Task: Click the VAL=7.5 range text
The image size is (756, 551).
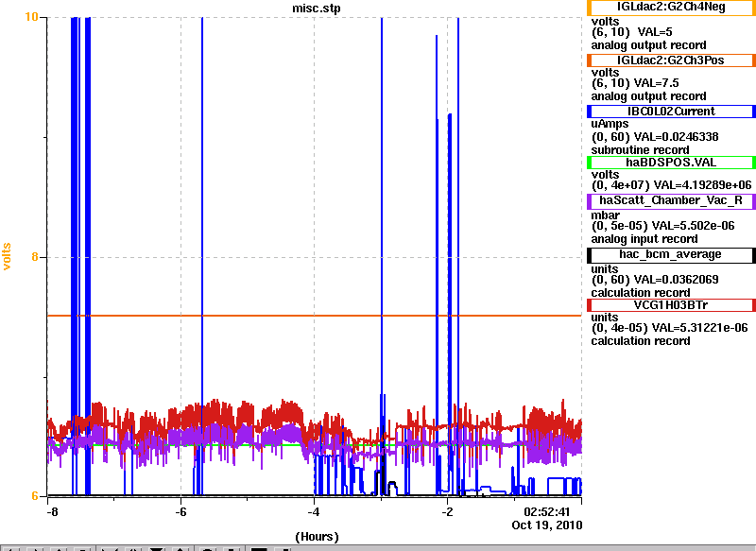Action: tap(656, 83)
